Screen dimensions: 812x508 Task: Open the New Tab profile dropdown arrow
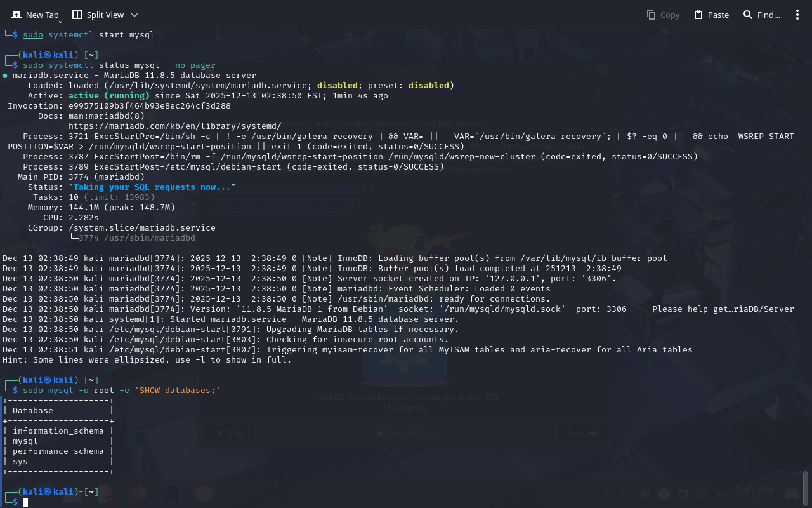60,22
